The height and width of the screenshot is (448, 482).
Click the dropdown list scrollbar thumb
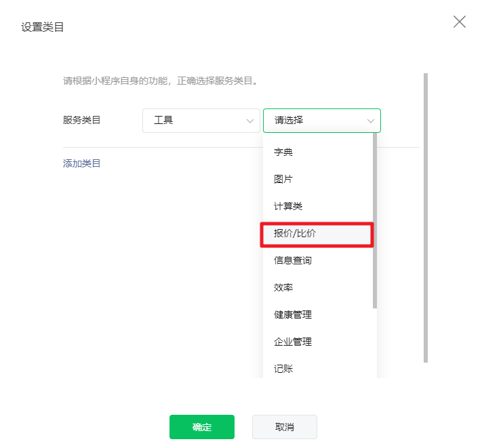point(375,220)
